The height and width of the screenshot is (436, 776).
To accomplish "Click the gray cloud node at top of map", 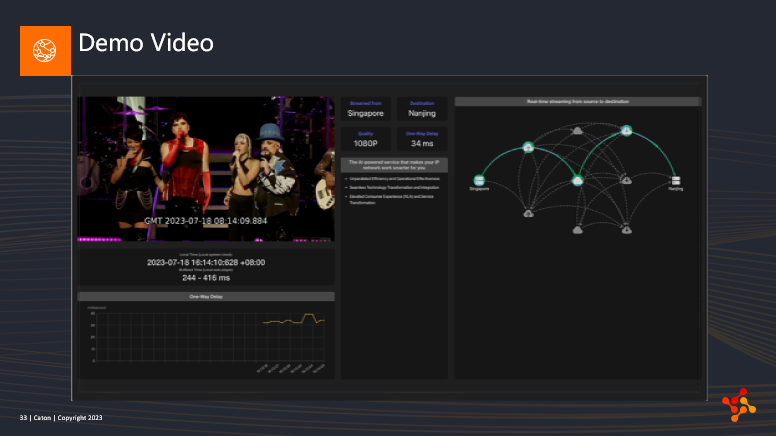I will point(577,131).
